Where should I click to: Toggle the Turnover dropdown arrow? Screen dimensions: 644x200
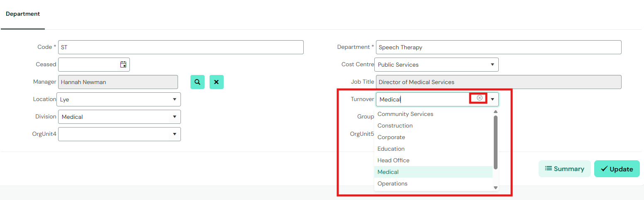(x=493, y=99)
